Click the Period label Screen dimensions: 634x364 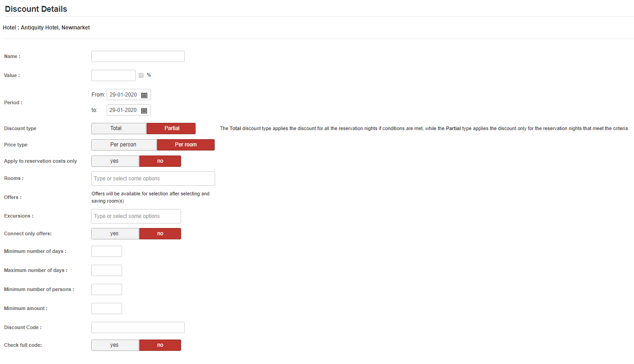[x=13, y=102]
